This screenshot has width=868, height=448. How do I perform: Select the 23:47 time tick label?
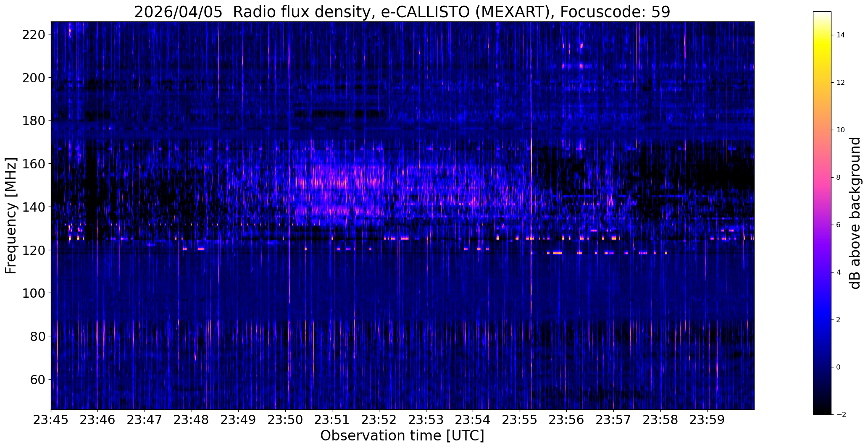pyautogui.click(x=145, y=420)
